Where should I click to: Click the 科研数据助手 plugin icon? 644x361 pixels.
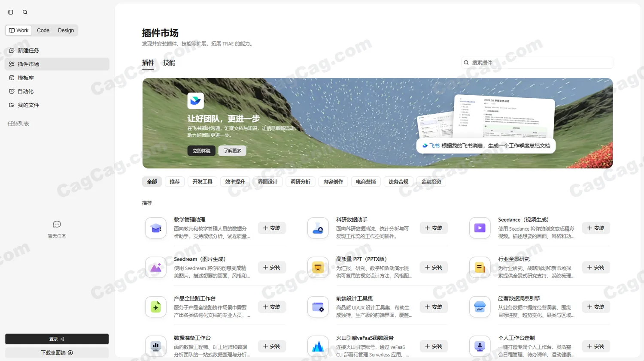[x=318, y=228]
